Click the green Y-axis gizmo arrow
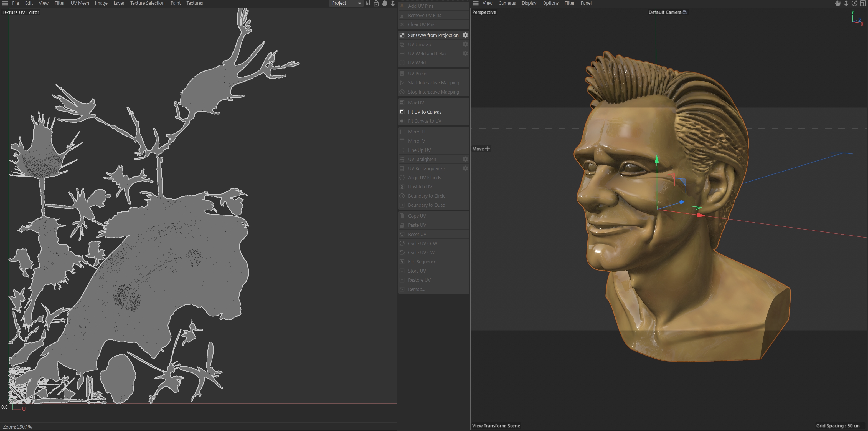This screenshot has width=868, height=431. coord(657,160)
